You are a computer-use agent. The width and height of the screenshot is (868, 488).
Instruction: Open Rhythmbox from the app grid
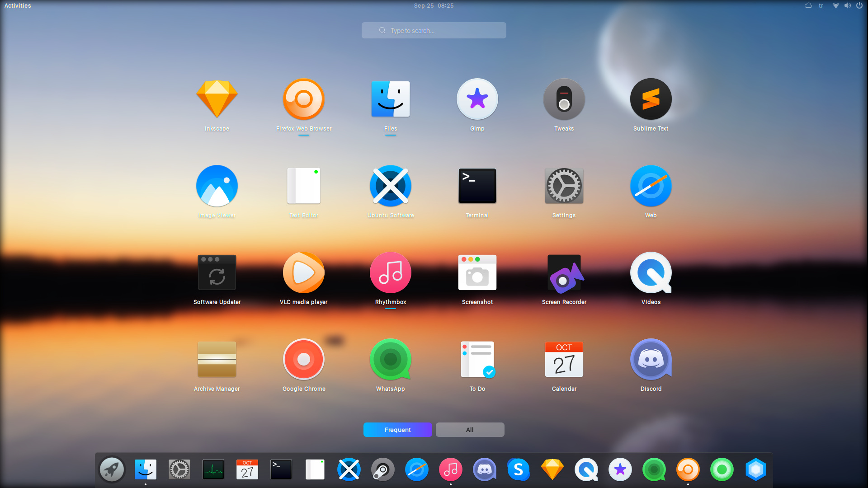tap(391, 272)
